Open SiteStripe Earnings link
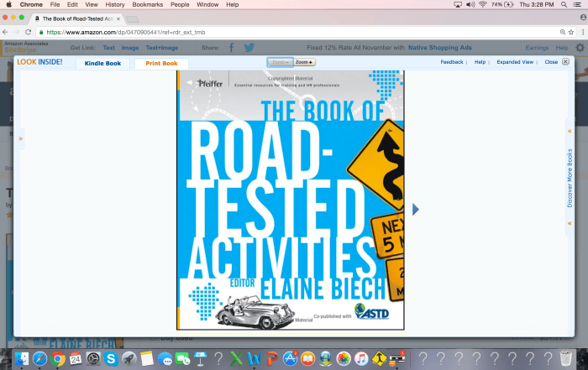The width and height of the screenshot is (588, 370). click(537, 48)
